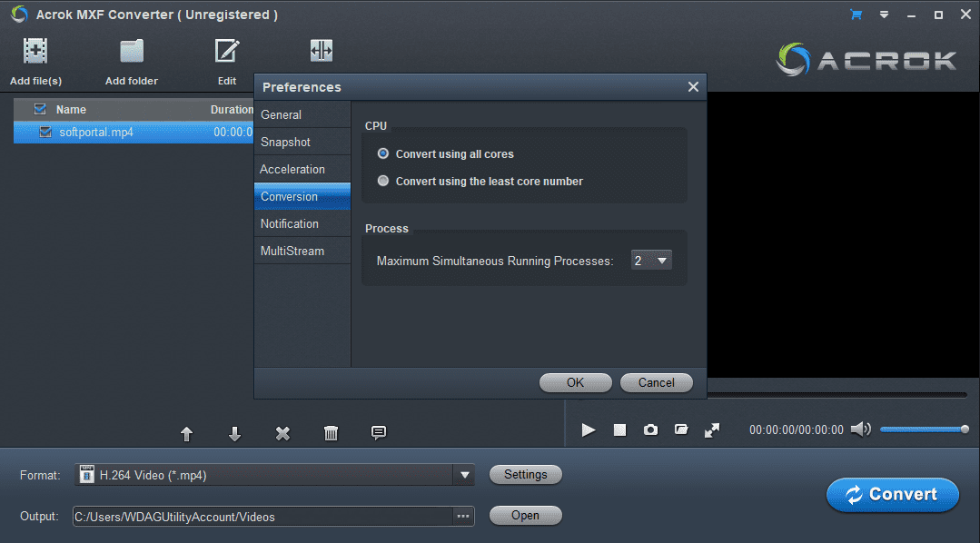Image resolution: width=980 pixels, height=543 pixels.
Task: Open the Acceleration preferences tab
Action: pyautogui.click(x=302, y=169)
